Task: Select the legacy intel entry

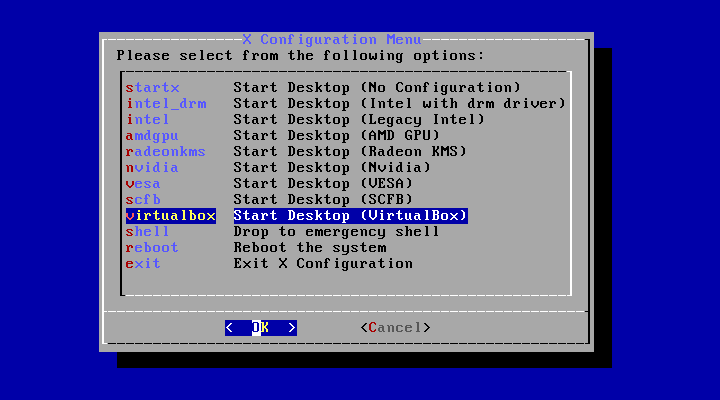Action: 148,119
